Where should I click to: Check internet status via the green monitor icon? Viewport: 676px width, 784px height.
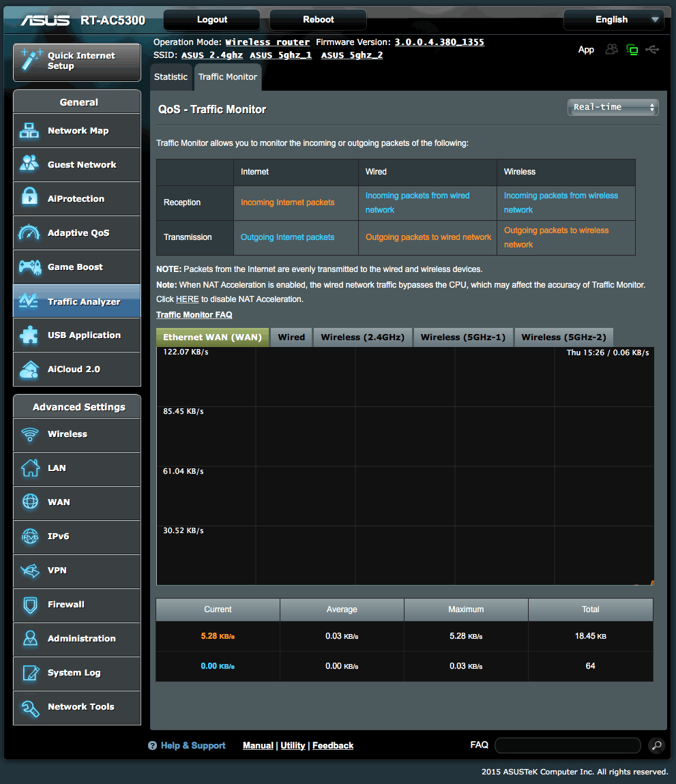pyautogui.click(x=632, y=49)
